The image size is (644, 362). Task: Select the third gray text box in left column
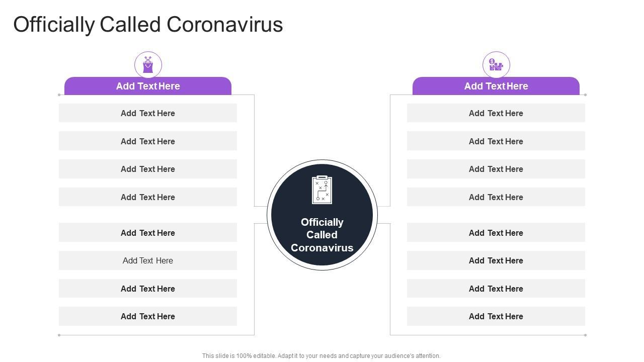pyautogui.click(x=148, y=169)
